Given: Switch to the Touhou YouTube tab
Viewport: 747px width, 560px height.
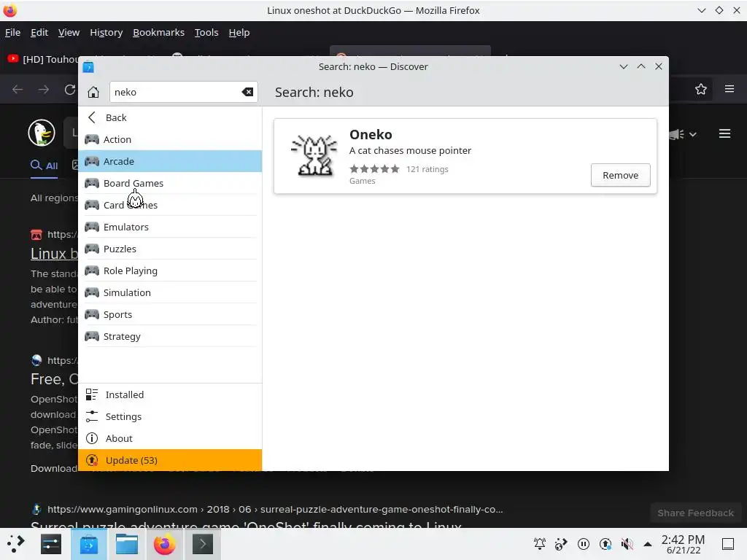Looking at the screenshot, I should click(x=42, y=59).
